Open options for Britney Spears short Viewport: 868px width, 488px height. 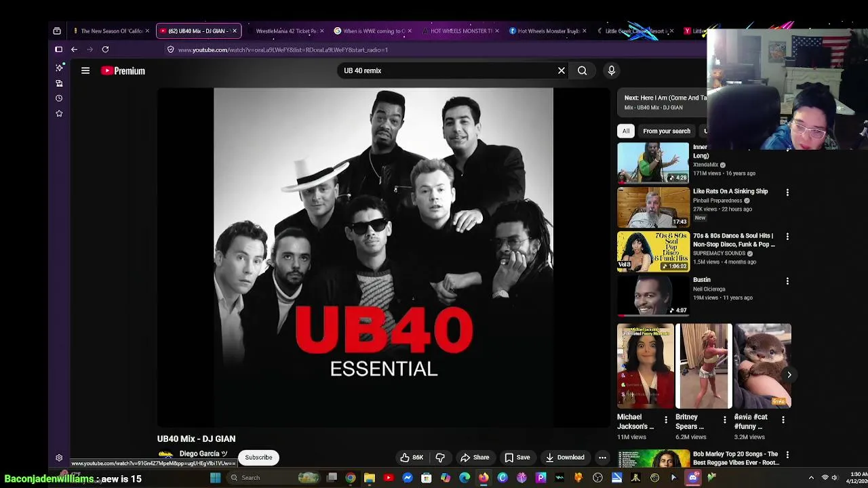(x=724, y=420)
